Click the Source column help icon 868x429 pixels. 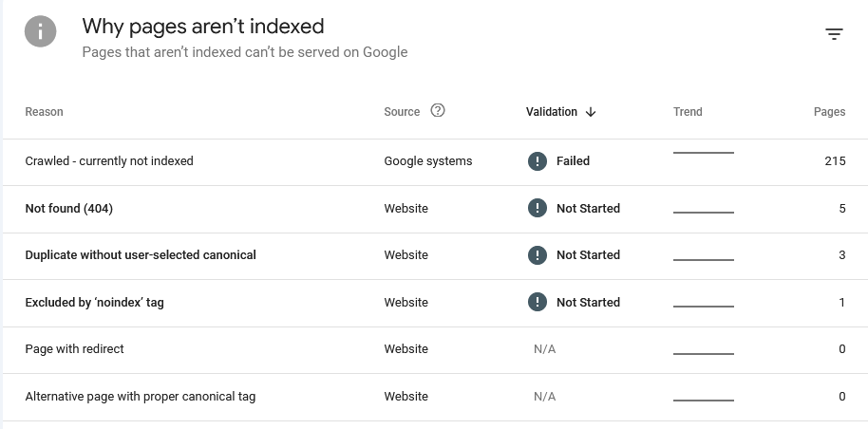tap(437, 111)
